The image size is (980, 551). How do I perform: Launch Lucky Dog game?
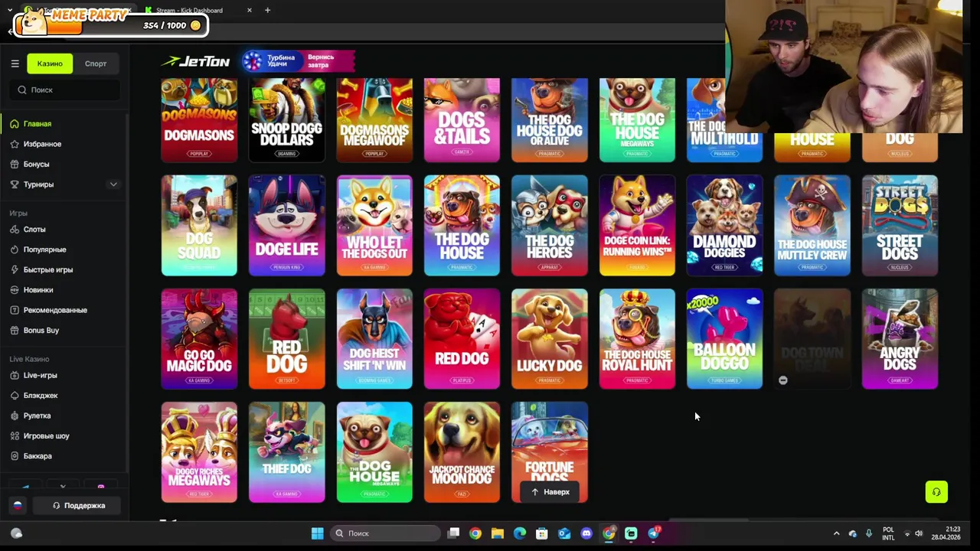click(550, 338)
